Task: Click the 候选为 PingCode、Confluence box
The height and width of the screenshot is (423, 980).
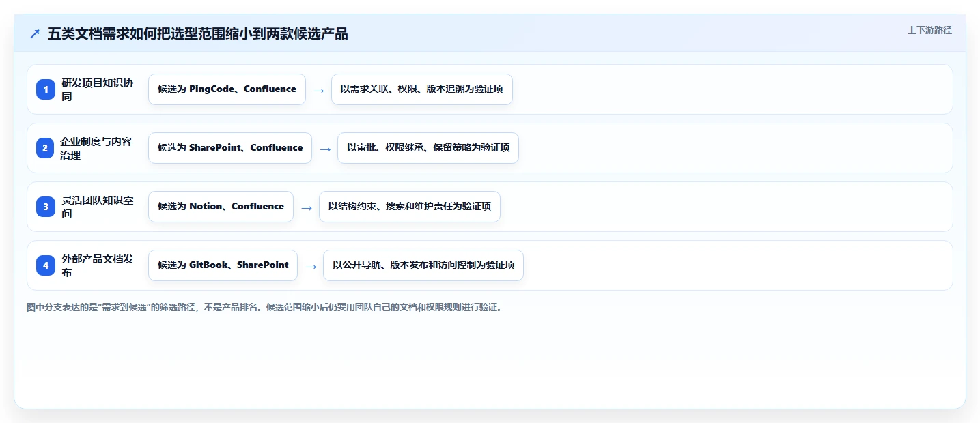Action: [x=227, y=89]
